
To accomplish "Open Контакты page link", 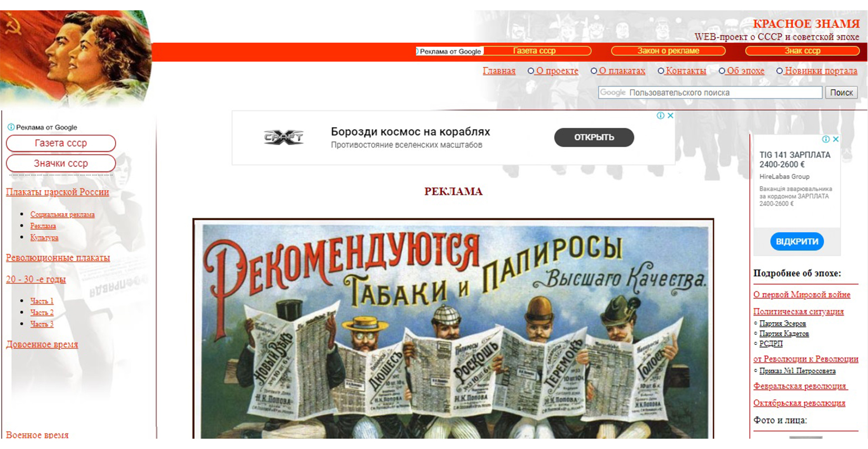I will click(x=686, y=71).
